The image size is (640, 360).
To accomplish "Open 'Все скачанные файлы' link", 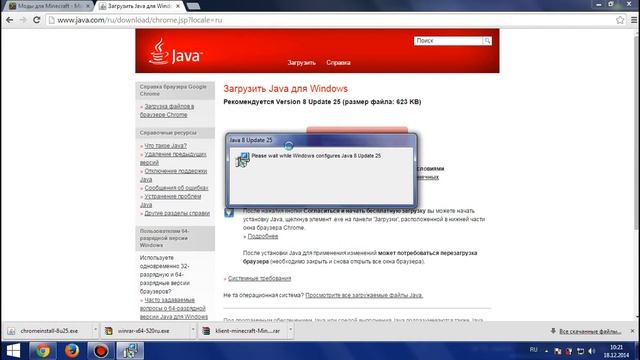I will click(590, 331).
